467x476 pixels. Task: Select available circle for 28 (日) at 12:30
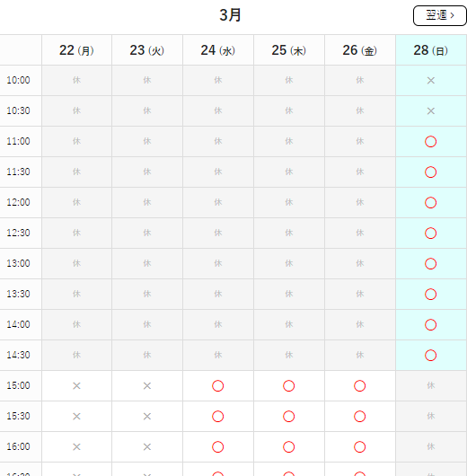430,234
